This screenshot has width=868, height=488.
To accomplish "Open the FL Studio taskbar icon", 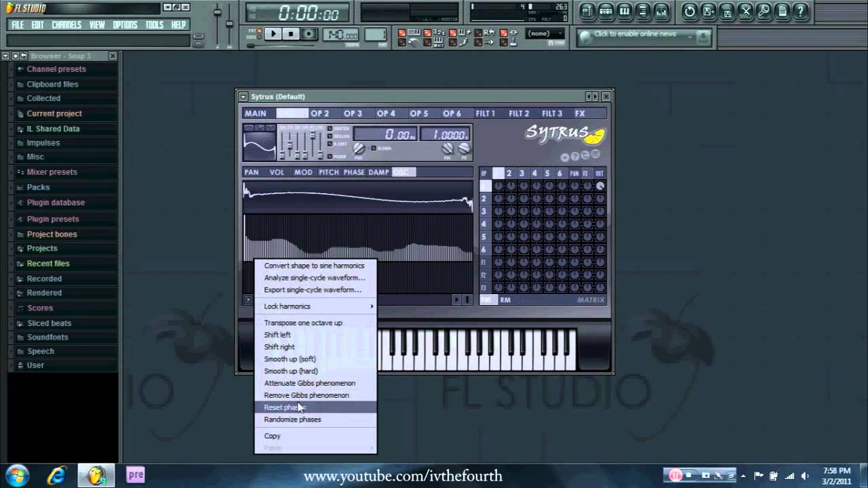I will point(96,475).
